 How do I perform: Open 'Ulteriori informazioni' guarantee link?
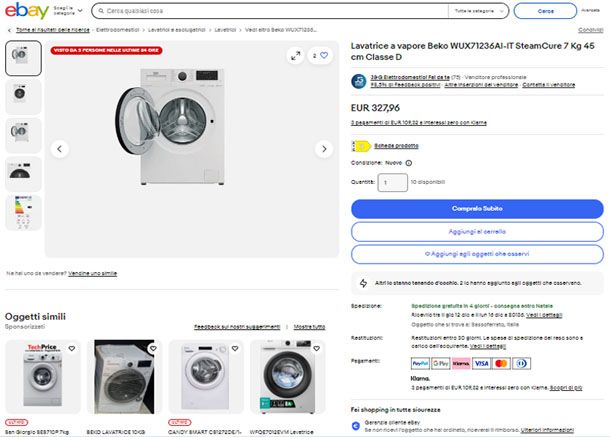547,430
